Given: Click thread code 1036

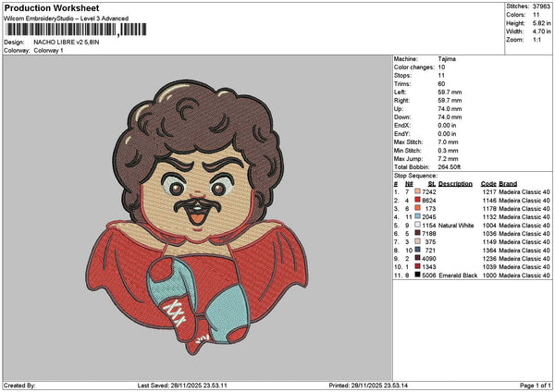Looking at the screenshot, I should pyautogui.click(x=489, y=234).
